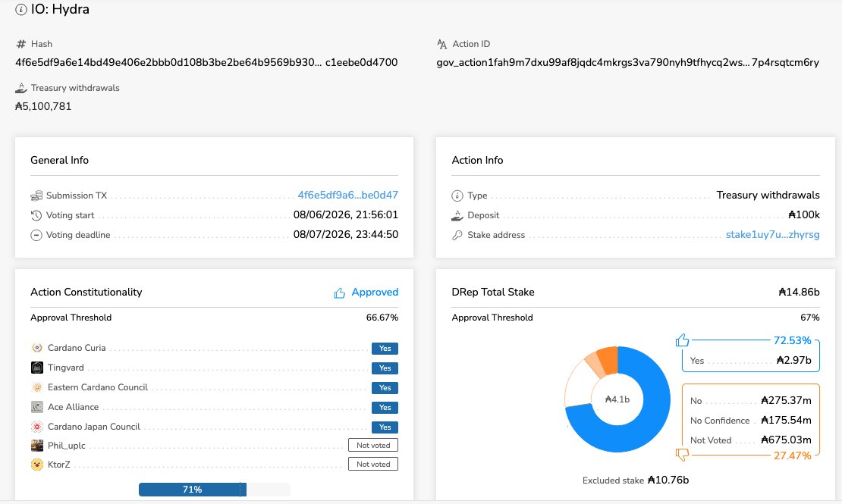Click the Yes badge for Ace Alliance
This screenshot has height=504, width=842.
click(385, 408)
